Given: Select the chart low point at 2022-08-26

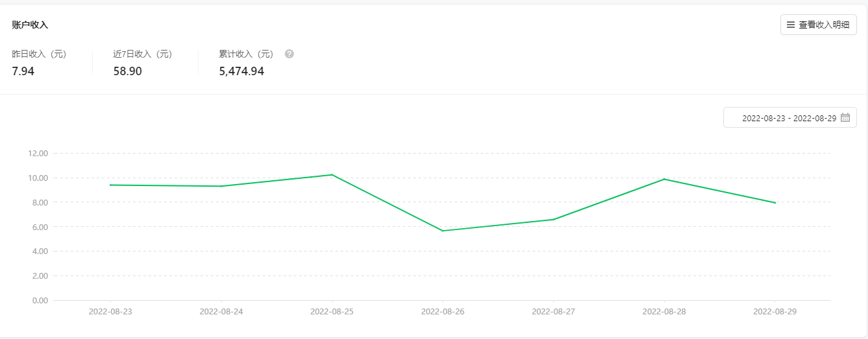Looking at the screenshot, I should pyautogui.click(x=443, y=231).
